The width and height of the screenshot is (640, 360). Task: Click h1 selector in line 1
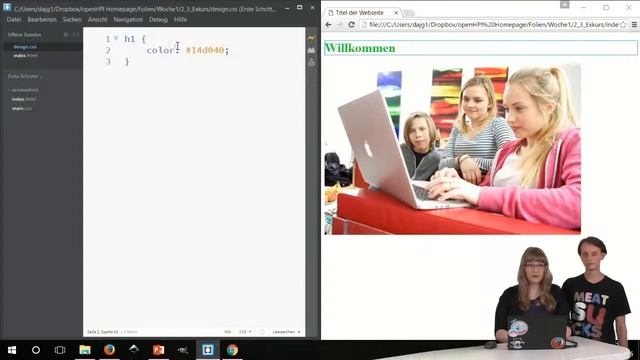[129, 39]
